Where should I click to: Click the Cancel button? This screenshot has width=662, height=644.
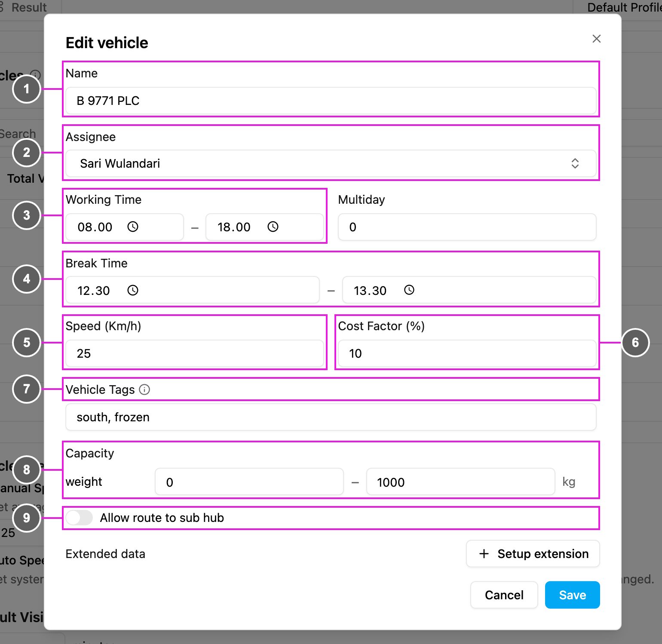click(504, 595)
